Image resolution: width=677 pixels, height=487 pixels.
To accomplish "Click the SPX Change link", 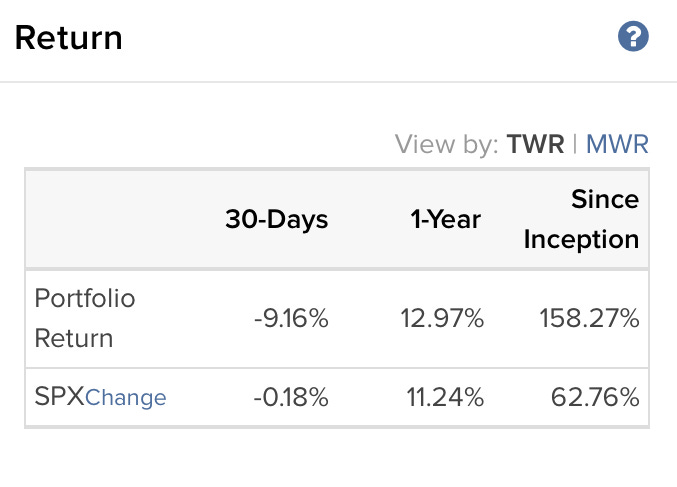I will coord(126,398).
